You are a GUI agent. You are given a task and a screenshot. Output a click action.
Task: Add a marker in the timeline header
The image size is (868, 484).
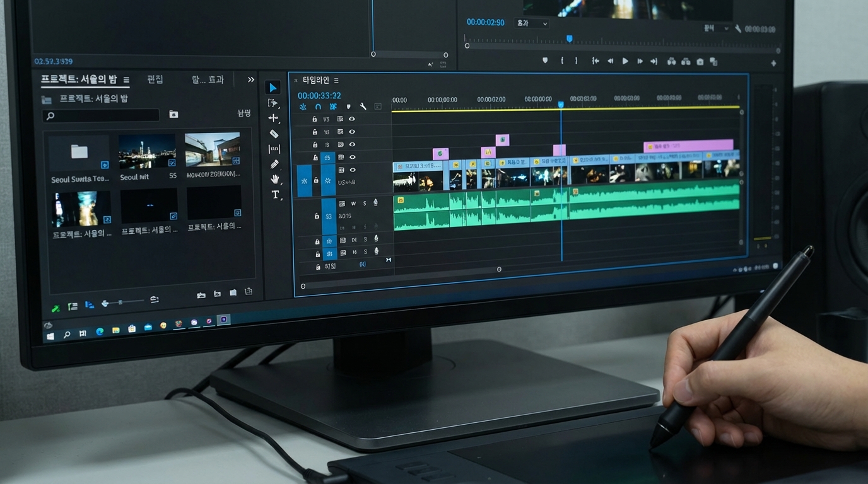[x=348, y=107]
